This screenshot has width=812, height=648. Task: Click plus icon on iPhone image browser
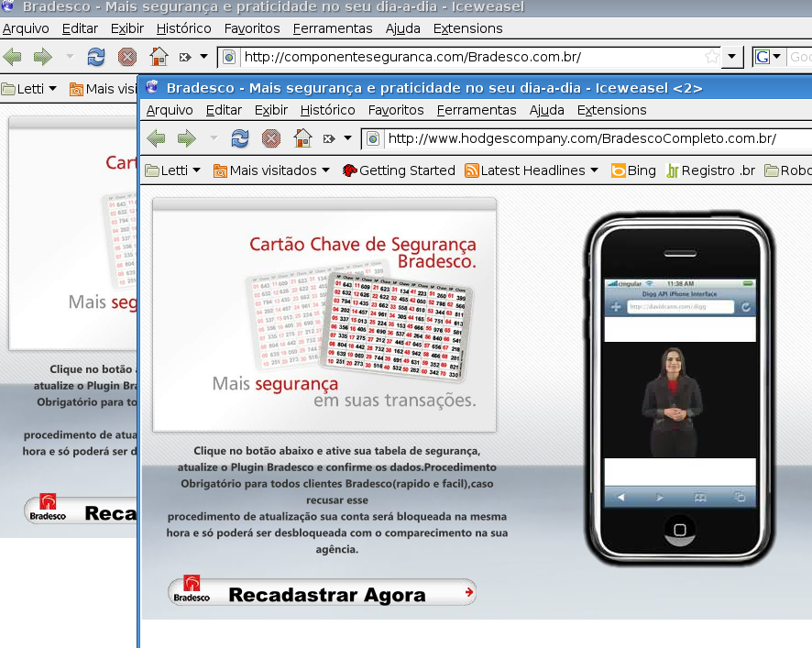pyautogui.click(x=616, y=307)
